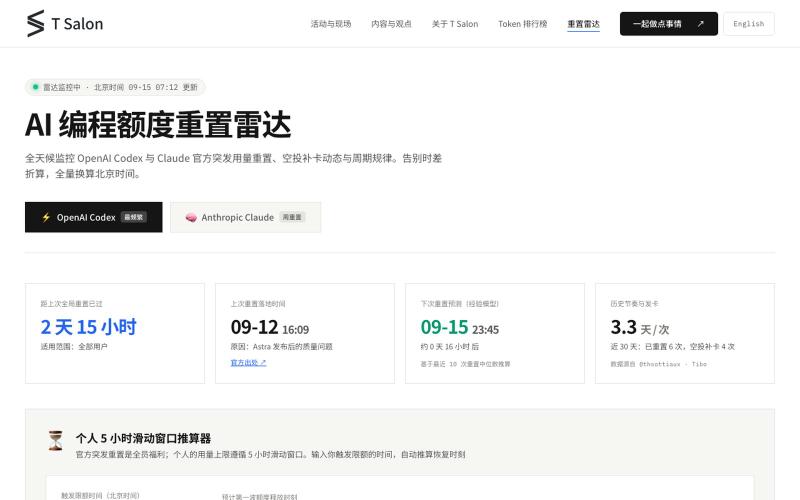Image resolution: width=800 pixels, height=500 pixels.
Task: Click the '原因：Astra 发布后的质量问题' text
Action: (x=281, y=346)
